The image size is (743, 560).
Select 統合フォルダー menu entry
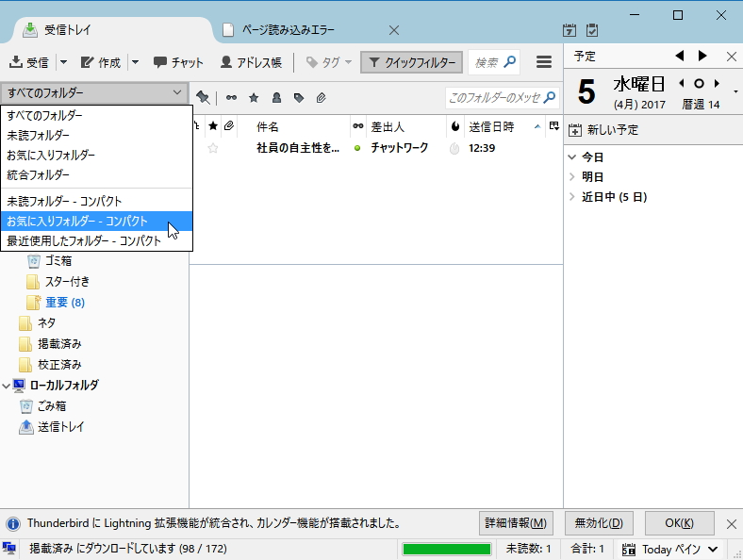(x=97, y=174)
